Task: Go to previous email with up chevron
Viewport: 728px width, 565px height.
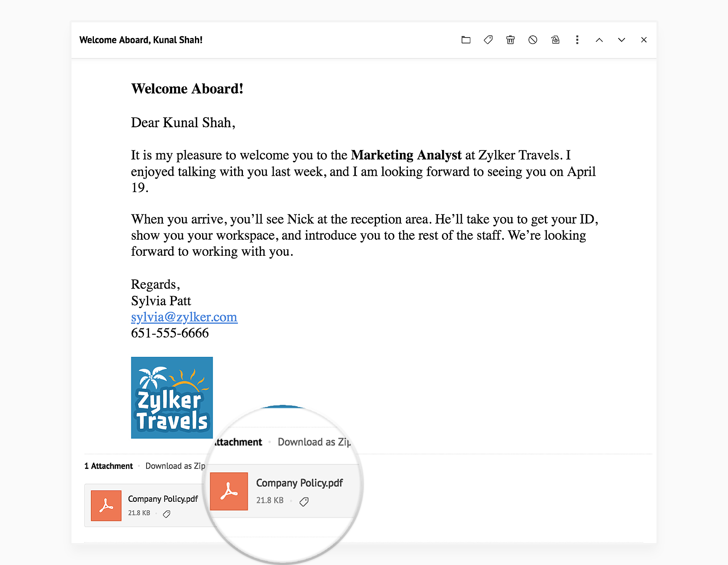Action: click(x=599, y=40)
